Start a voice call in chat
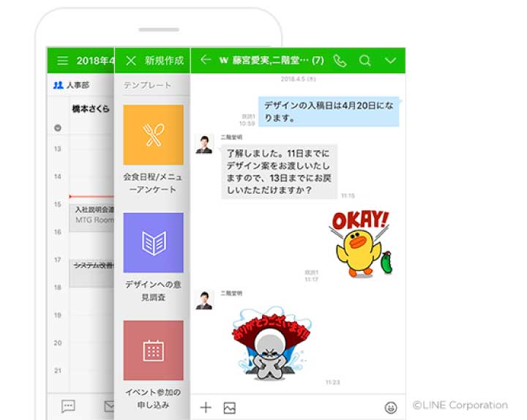 340,61
